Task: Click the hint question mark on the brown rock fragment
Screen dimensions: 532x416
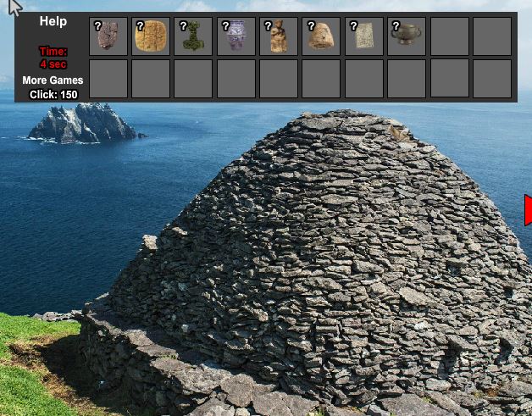Action: click(97, 25)
